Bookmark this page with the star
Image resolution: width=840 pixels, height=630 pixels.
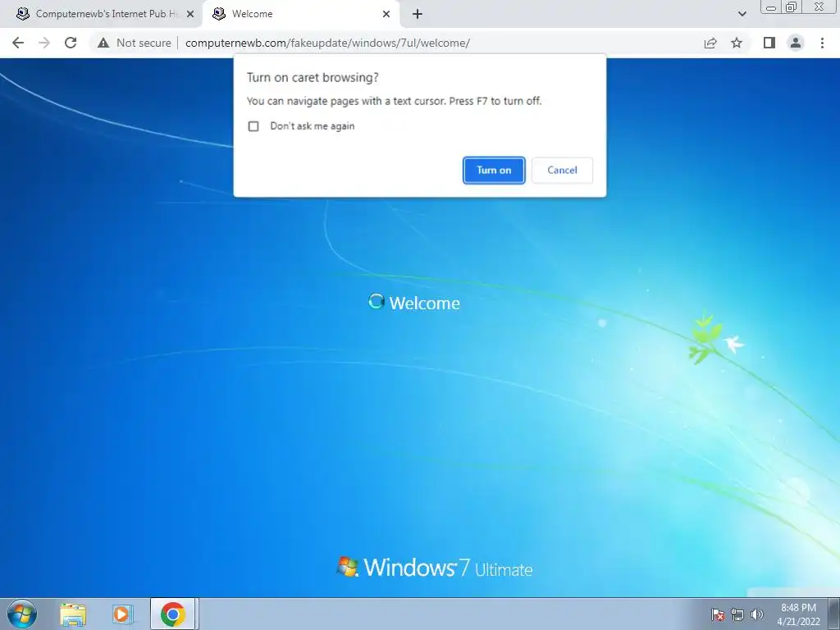pyautogui.click(x=737, y=43)
